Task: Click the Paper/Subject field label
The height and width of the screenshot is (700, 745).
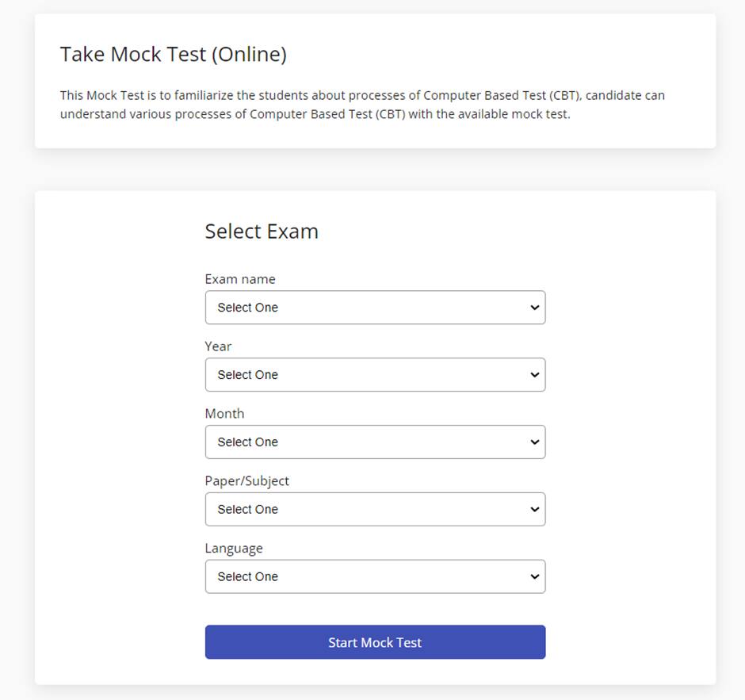Action: (x=247, y=481)
